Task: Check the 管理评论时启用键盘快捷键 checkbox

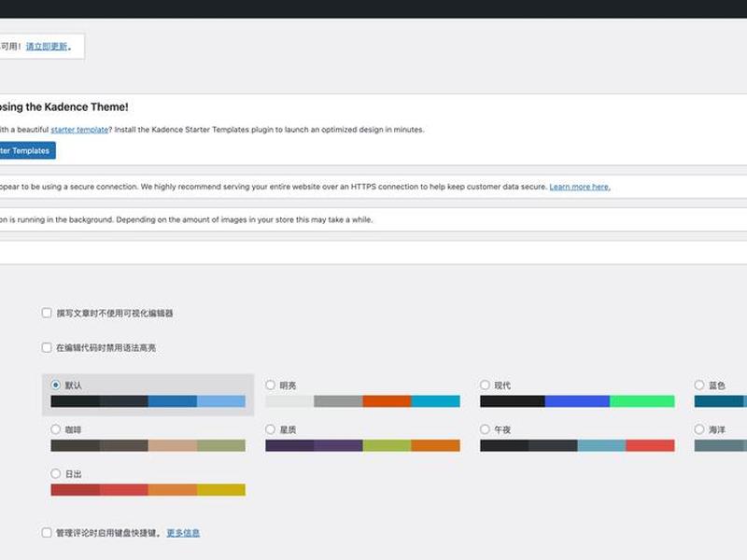Action: (x=47, y=532)
